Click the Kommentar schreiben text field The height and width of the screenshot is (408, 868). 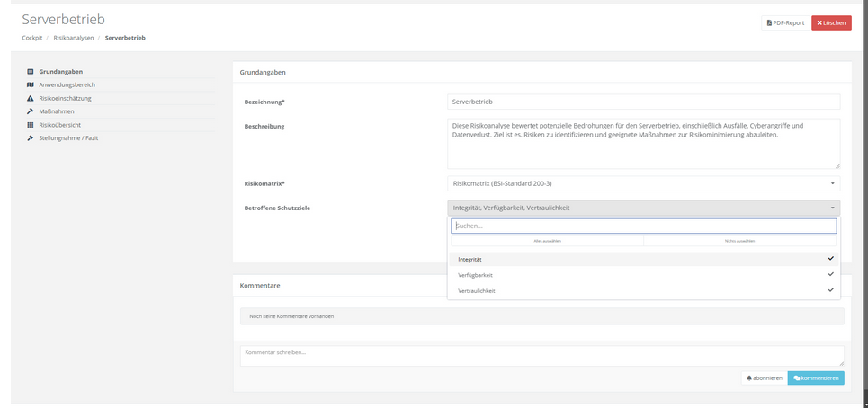coord(541,356)
